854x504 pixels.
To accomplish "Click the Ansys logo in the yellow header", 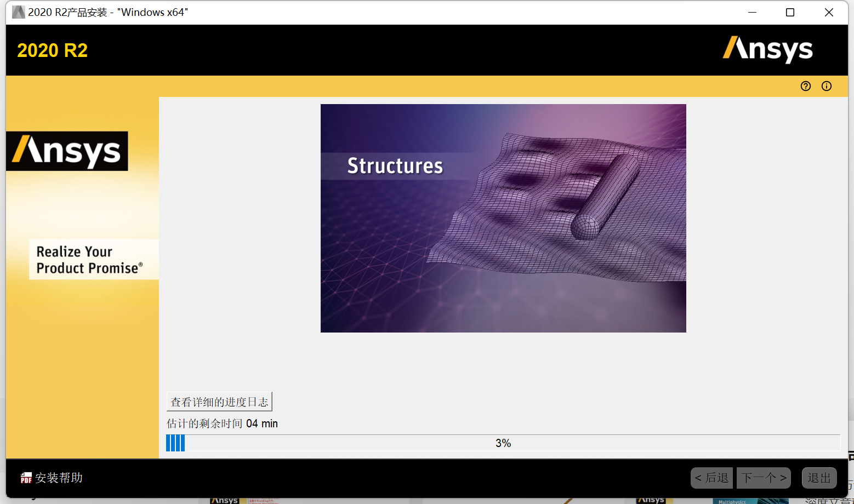I will click(767, 50).
